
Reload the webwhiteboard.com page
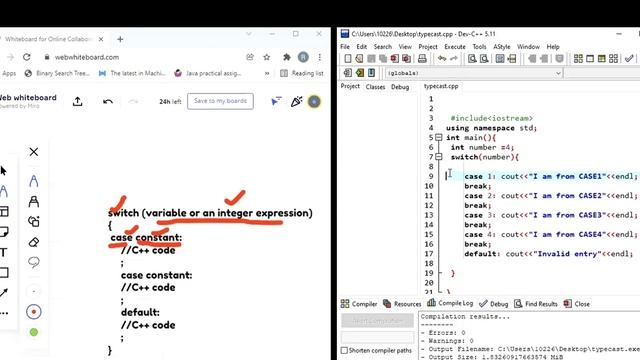click(x=27, y=57)
